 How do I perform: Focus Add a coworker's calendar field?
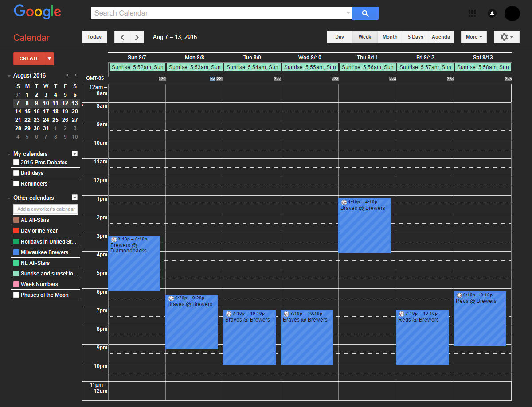click(x=46, y=209)
